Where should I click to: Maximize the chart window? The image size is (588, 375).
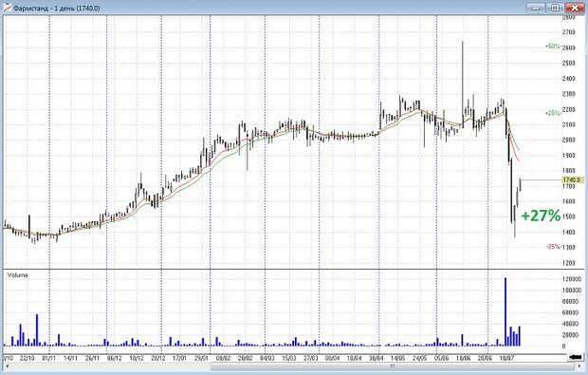pos(554,8)
